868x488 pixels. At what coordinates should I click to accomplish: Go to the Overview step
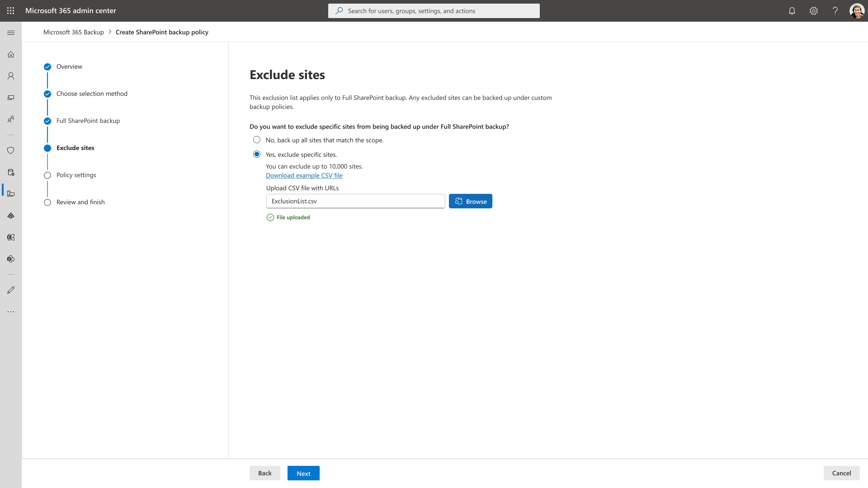point(69,67)
